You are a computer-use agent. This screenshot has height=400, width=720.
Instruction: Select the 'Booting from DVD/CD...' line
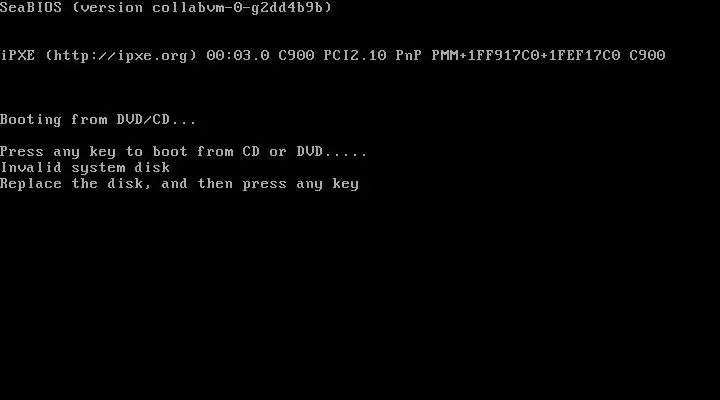point(98,120)
